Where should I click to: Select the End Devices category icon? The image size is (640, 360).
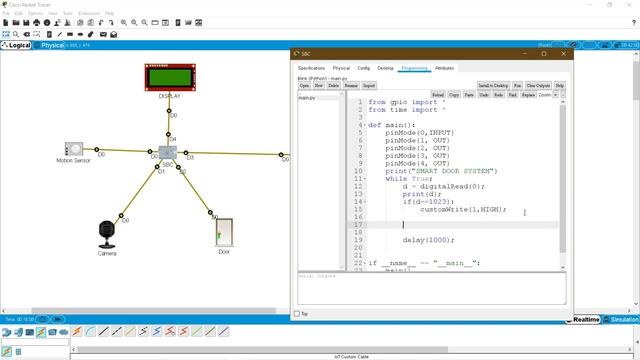click(x=18, y=332)
